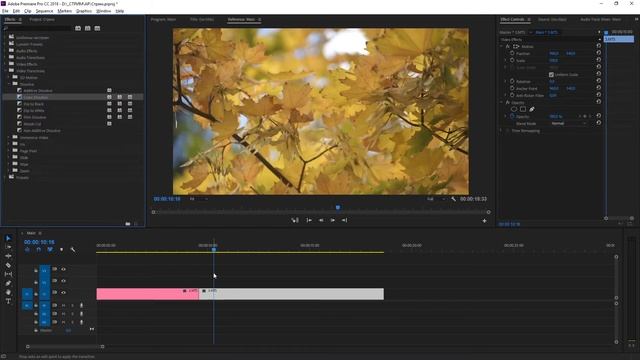The image size is (640, 360).
Task: Open the Clip menu
Action: pos(27,11)
